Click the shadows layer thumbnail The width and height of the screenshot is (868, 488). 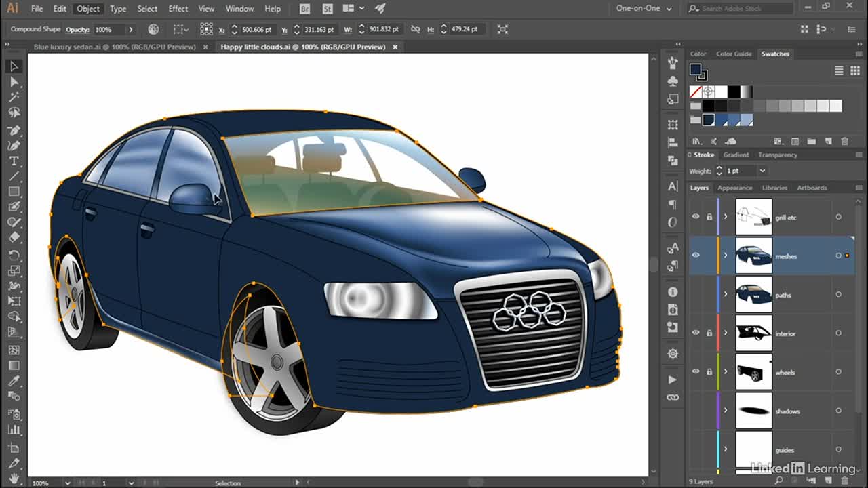point(754,411)
